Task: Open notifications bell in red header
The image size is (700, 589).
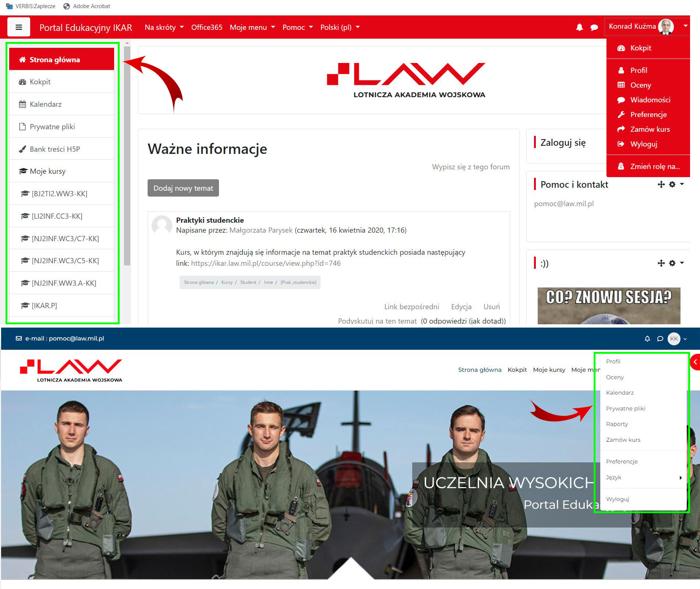Action: point(579,27)
